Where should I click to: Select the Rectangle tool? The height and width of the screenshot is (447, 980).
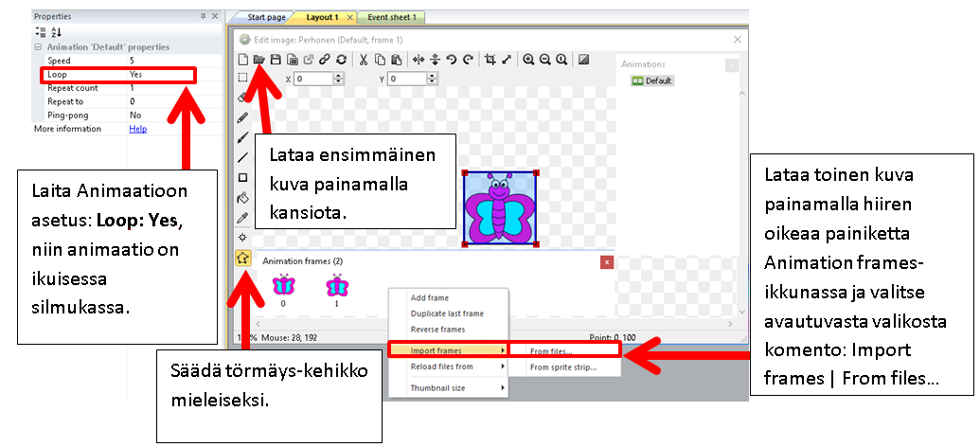pos(242,177)
